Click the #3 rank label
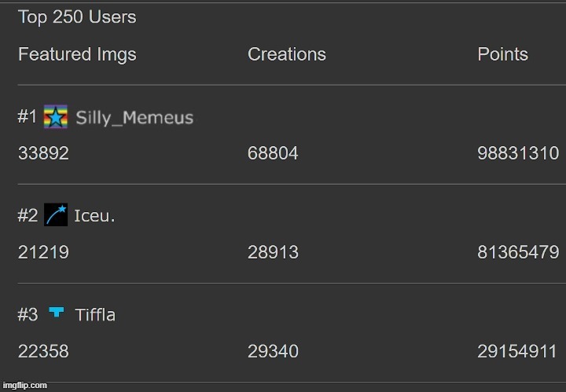The width and height of the screenshot is (566, 392). (x=28, y=314)
